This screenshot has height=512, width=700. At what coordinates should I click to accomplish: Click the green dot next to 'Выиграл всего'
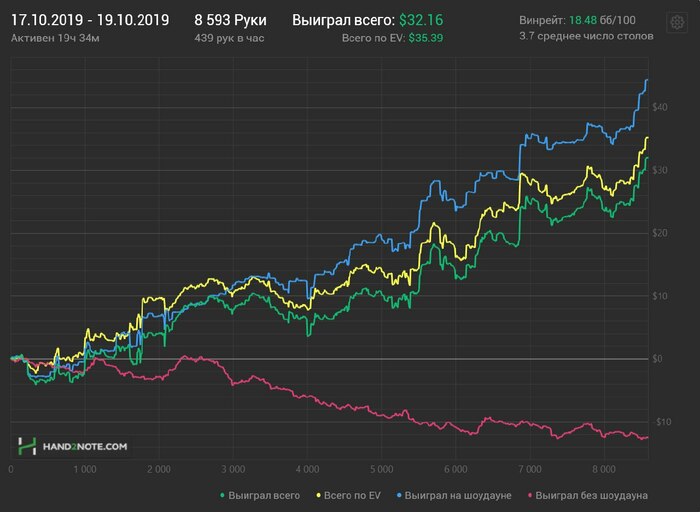[223, 495]
